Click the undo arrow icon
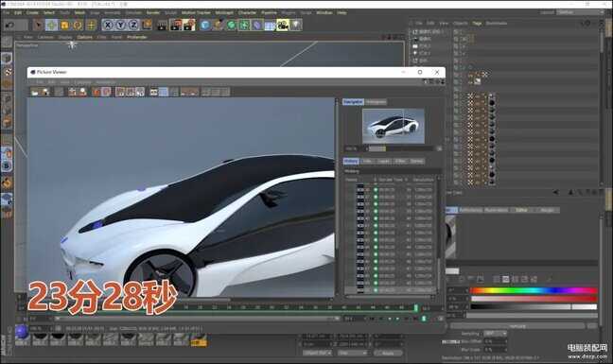The height and width of the screenshot is (364, 613). point(9,26)
